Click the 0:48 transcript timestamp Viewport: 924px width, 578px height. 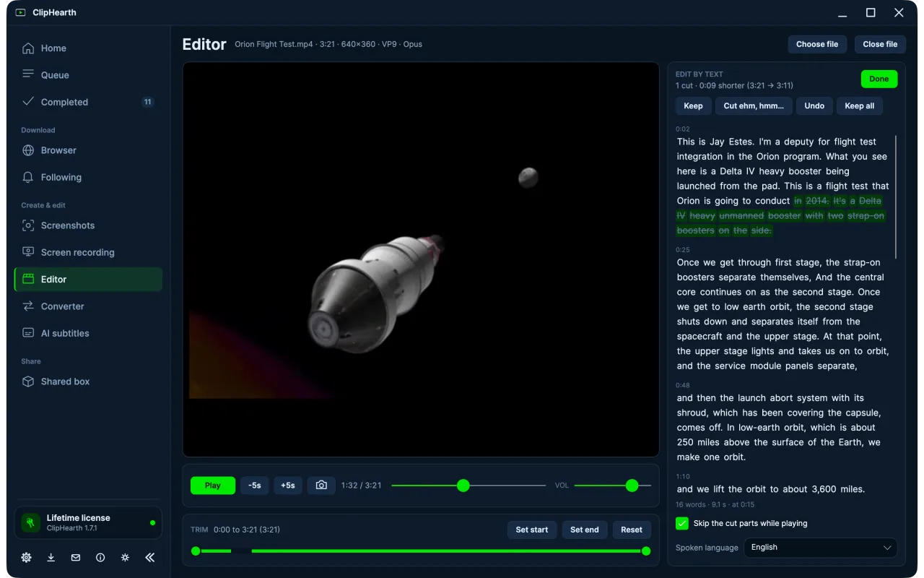(x=683, y=385)
